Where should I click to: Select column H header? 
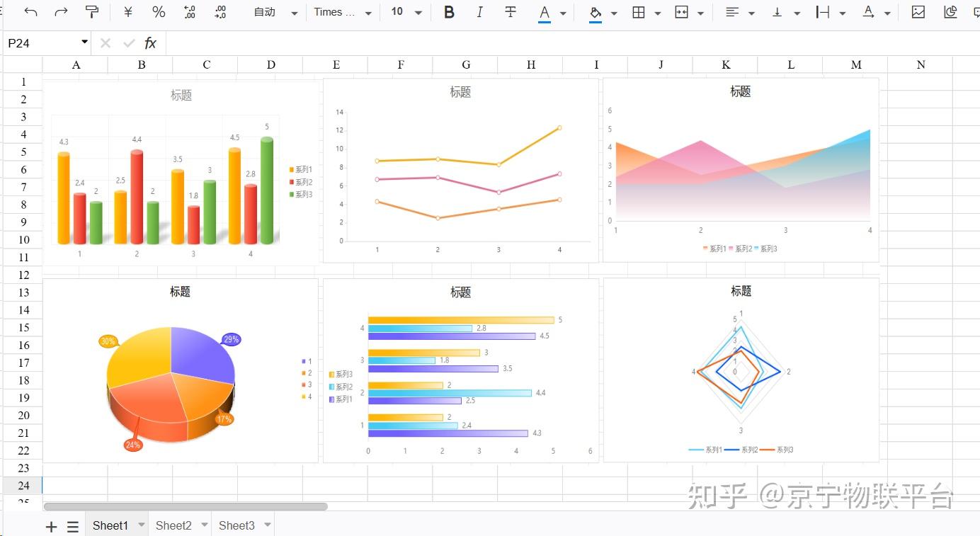coord(531,64)
